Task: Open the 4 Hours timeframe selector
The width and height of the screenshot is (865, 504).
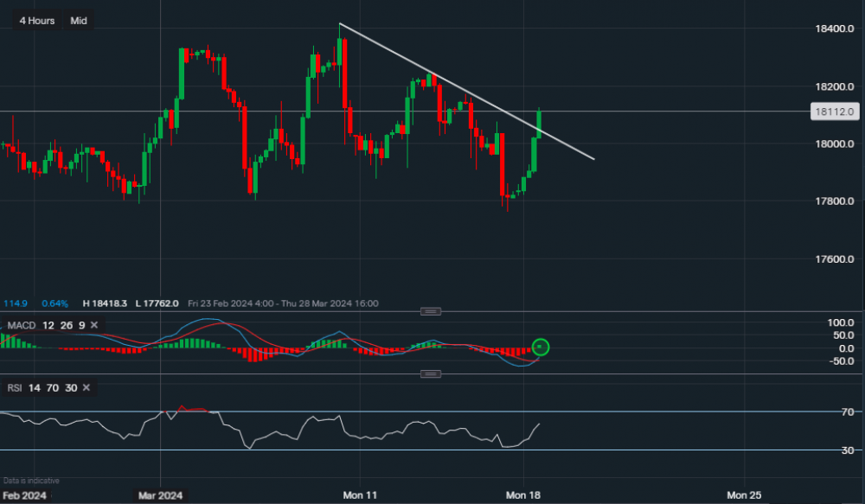Action: 35,21
